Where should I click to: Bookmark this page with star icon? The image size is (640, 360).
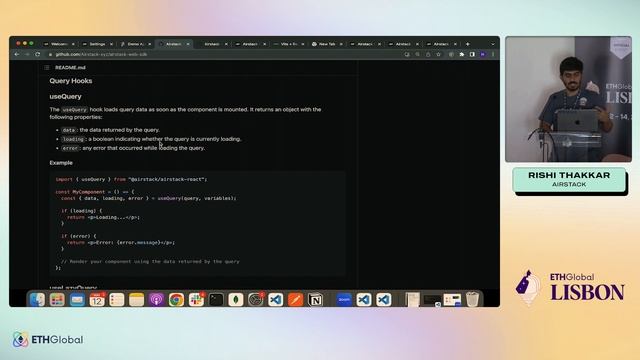pos(438,54)
